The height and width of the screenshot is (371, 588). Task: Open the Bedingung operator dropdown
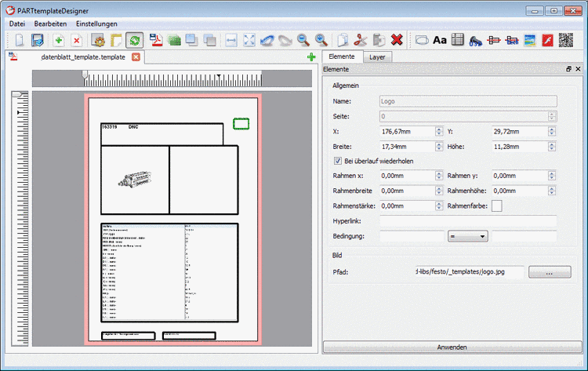(467, 236)
